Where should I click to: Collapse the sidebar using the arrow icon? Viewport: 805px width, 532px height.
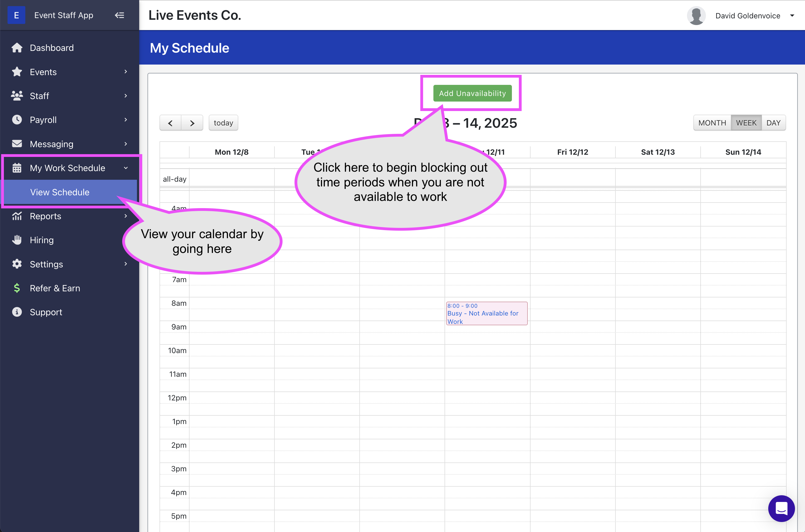(119, 15)
